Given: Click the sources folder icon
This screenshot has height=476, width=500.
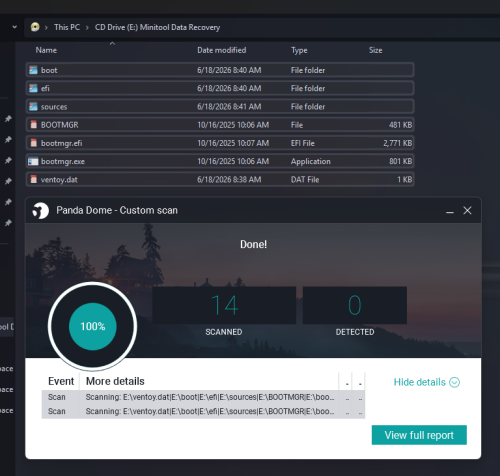Looking at the screenshot, I should (33, 107).
